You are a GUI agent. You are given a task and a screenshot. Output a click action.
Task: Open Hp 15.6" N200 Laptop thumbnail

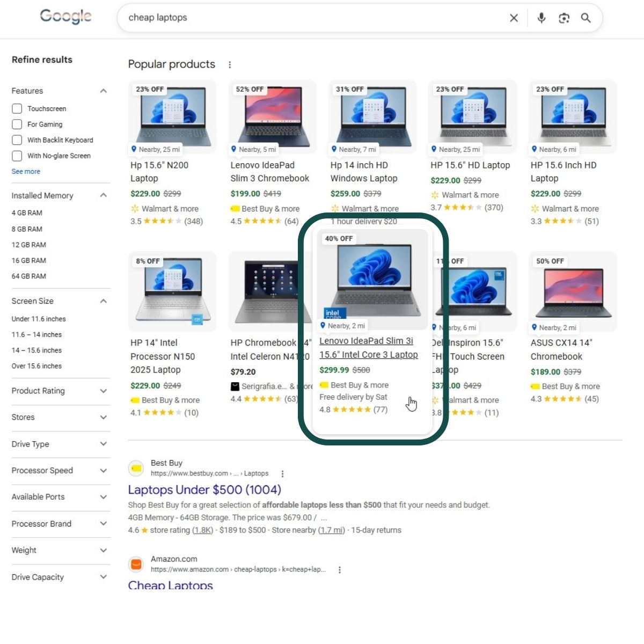click(x=172, y=117)
